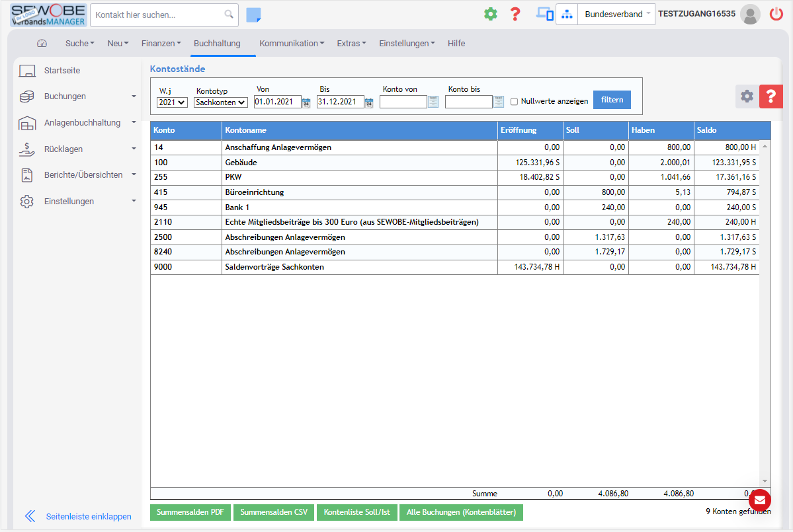Click the red mail envelope button
The height and width of the screenshot is (532, 793).
tap(759, 500)
